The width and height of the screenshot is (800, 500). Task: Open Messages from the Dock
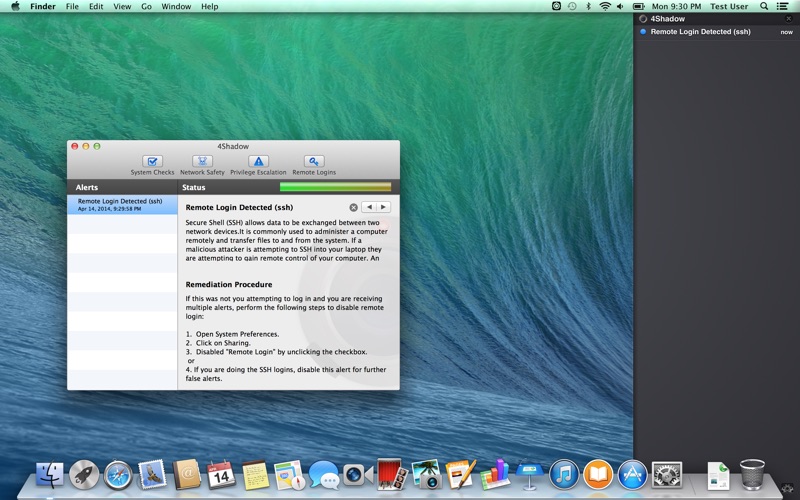pos(323,475)
